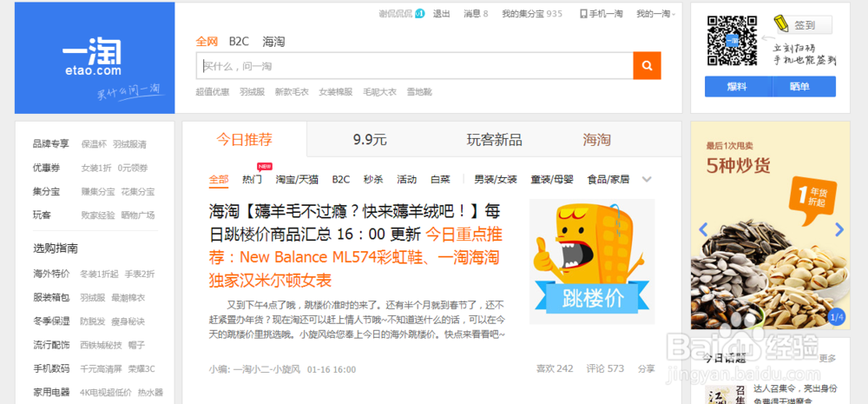Expand 我的一淘 dropdown menu
868x404 pixels.
pyautogui.click(x=655, y=14)
